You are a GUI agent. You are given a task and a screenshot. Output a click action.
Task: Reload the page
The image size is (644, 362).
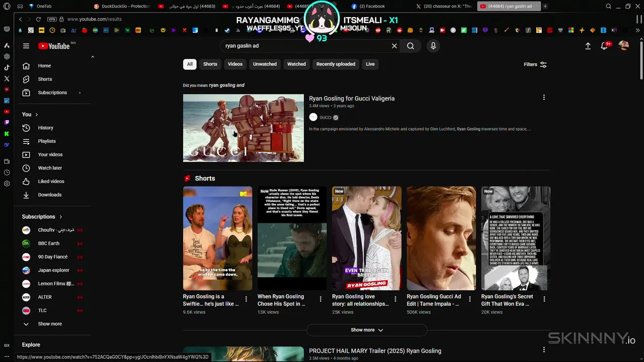[x=38, y=19]
